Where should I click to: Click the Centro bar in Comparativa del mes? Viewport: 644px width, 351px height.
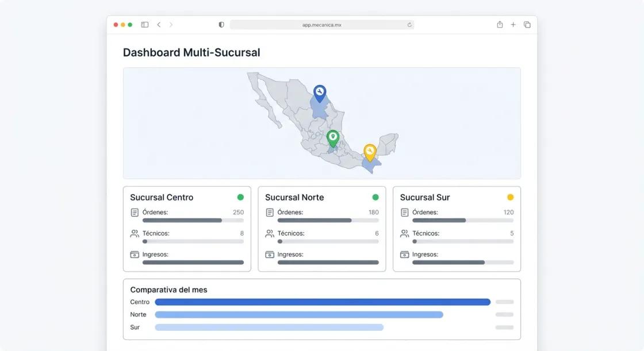322,302
